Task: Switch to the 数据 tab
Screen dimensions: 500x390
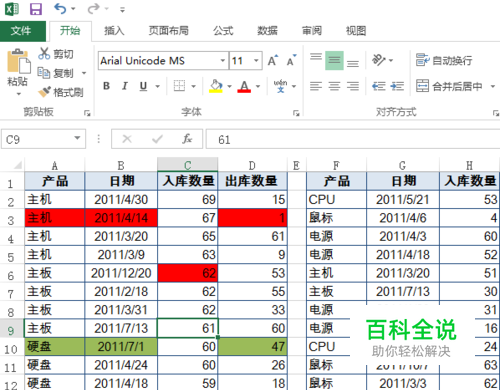Action: tap(267, 31)
